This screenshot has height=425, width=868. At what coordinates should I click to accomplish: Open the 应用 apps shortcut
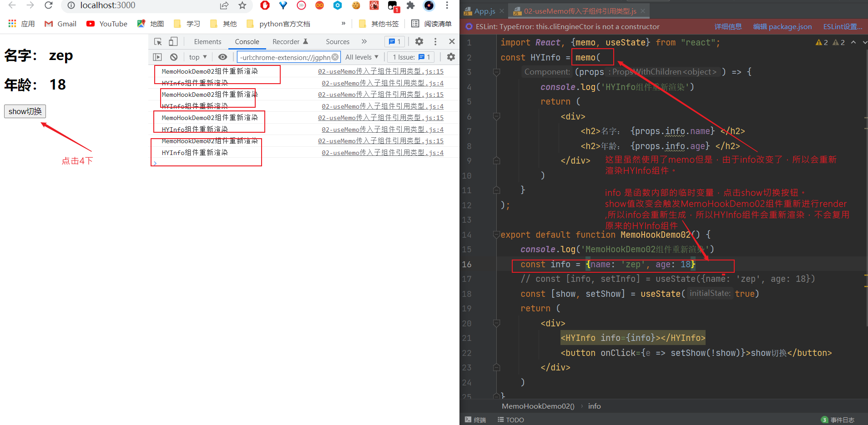[x=21, y=24]
